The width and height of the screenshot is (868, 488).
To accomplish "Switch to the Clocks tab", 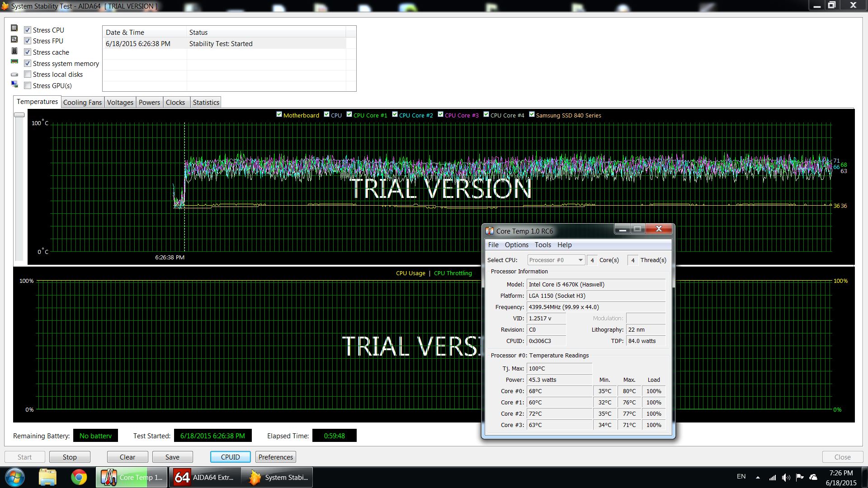I will tap(175, 103).
